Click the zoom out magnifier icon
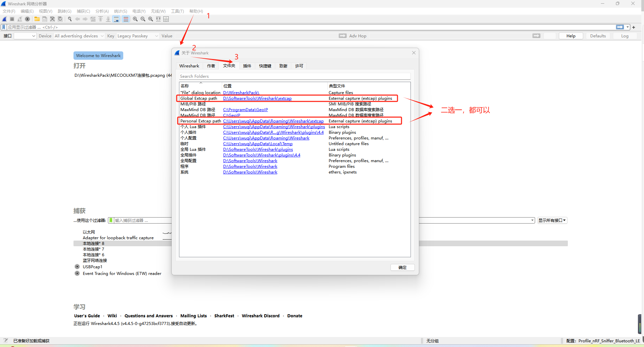Viewport: 644px width, 347px height. click(x=143, y=19)
